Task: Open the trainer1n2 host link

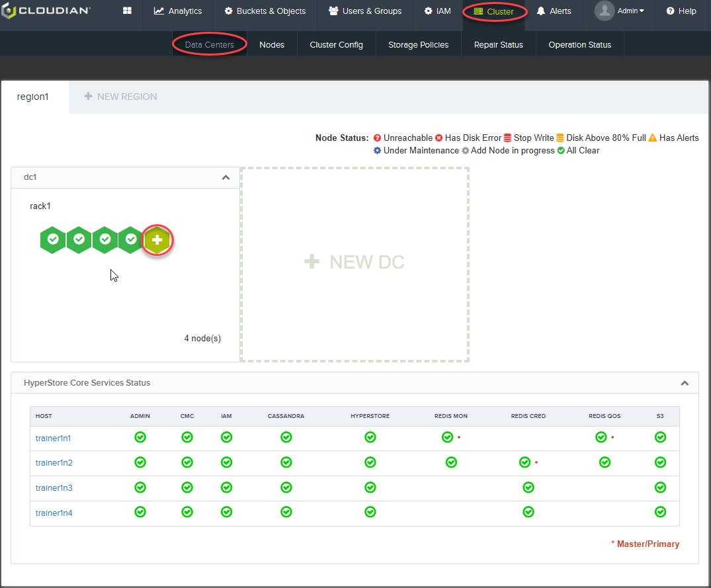Action: (54, 462)
